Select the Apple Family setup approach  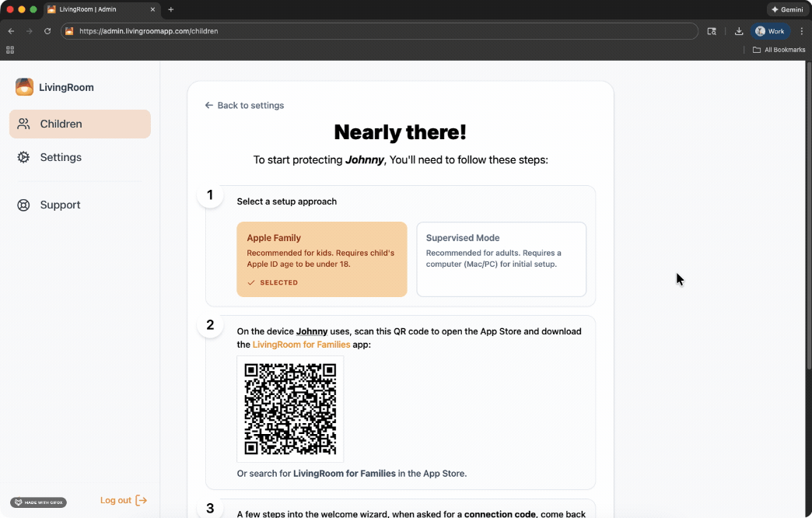point(321,259)
